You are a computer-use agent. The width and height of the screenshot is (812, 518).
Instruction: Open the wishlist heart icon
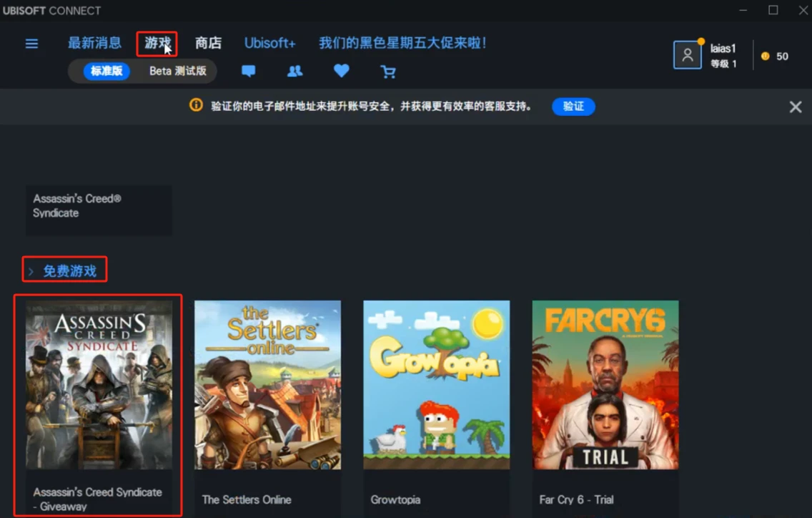341,71
